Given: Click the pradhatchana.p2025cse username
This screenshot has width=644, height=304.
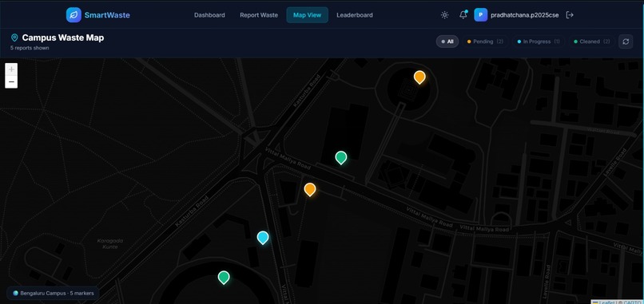Looking at the screenshot, I should tap(524, 15).
